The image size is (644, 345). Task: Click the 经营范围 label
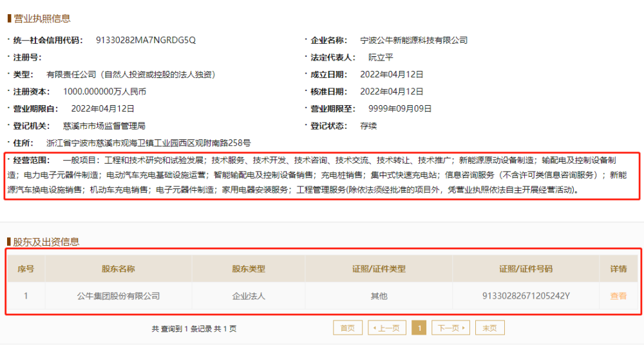[x=31, y=161]
